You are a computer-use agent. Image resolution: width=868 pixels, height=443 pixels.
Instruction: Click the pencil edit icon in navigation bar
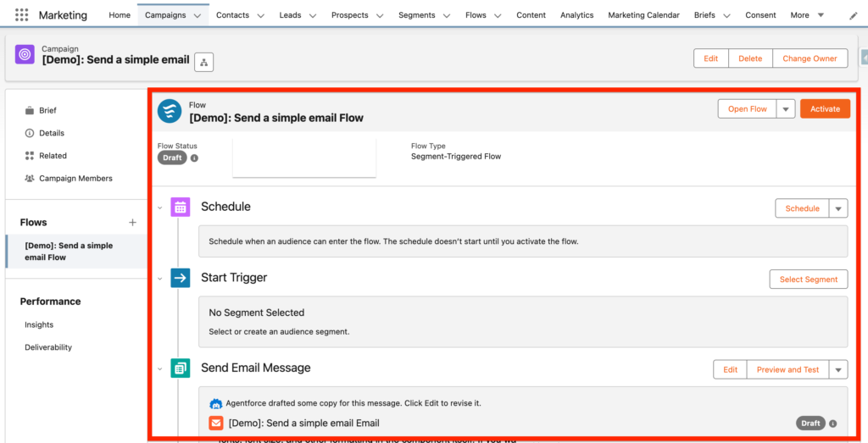(x=853, y=16)
